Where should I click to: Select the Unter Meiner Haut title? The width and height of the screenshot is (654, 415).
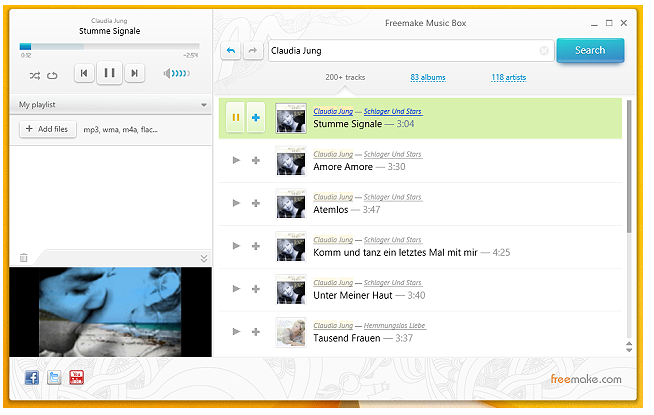[x=353, y=296]
